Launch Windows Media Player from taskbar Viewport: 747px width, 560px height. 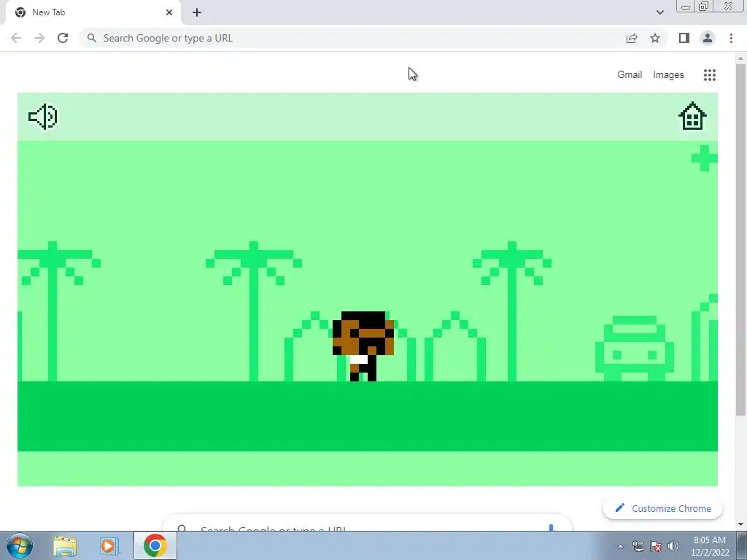[x=109, y=545]
